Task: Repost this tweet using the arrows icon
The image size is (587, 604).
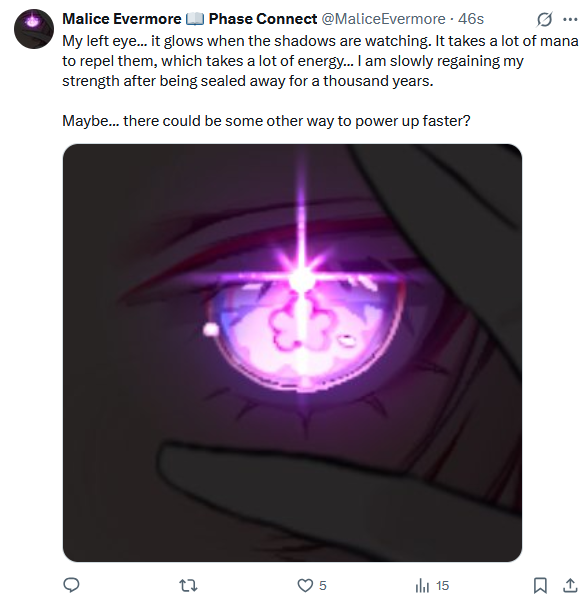Action: (188, 586)
